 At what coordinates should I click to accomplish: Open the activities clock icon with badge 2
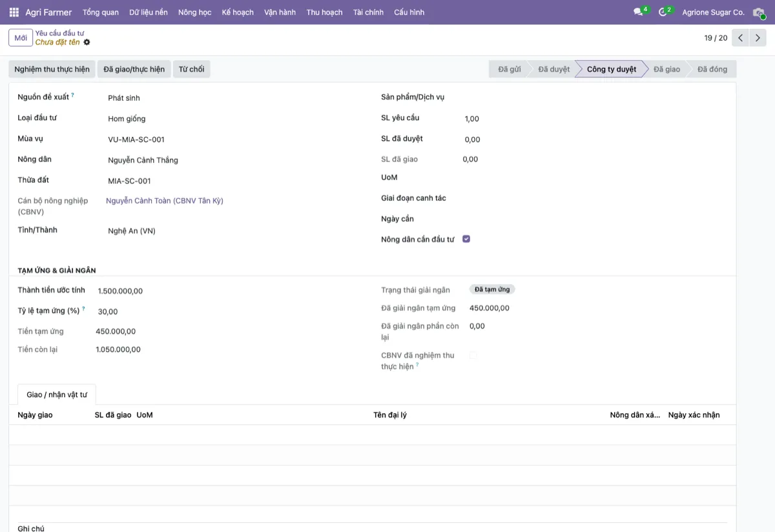pos(663,12)
